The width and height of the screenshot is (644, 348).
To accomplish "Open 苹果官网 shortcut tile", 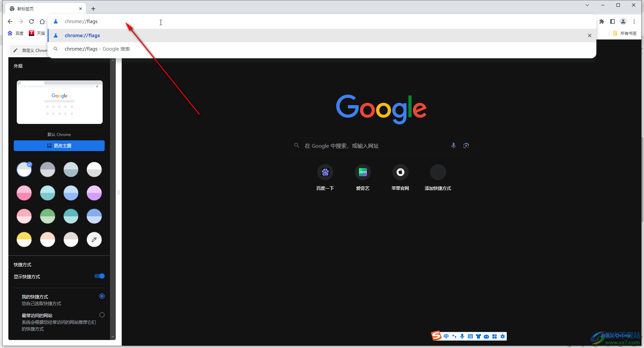I will click(400, 178).
